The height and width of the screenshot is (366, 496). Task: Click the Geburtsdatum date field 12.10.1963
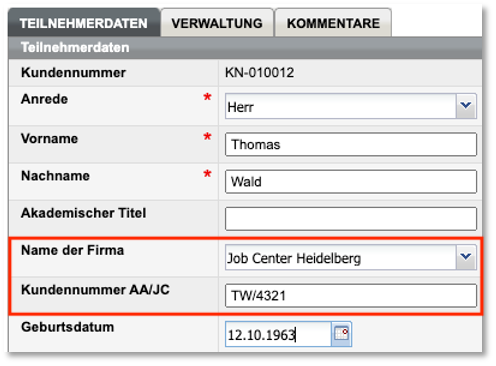(278, 334)
